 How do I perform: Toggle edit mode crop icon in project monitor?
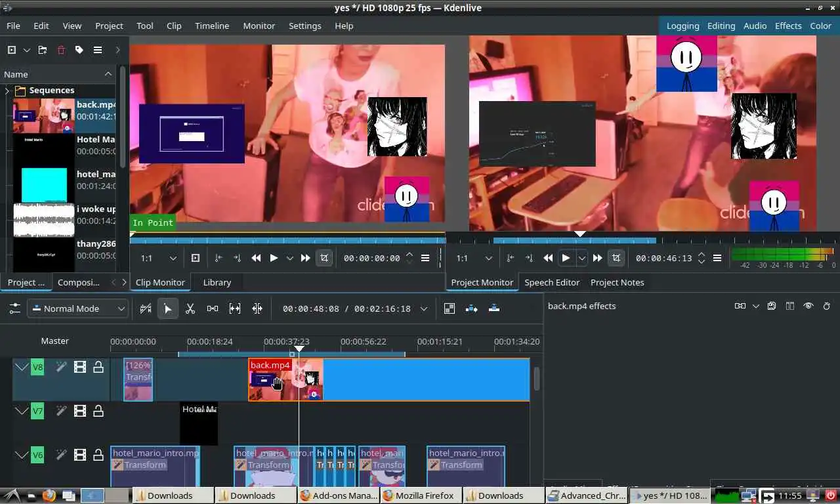(616, 258)
